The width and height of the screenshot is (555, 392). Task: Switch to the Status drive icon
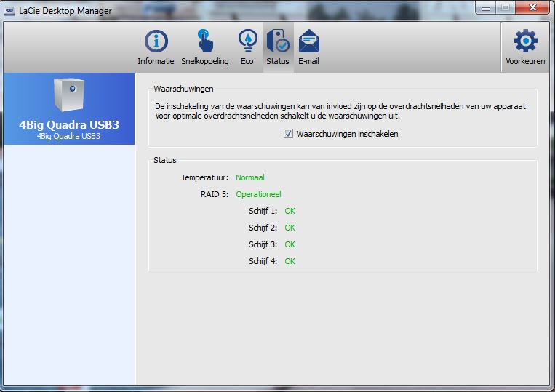coord(277,42)
